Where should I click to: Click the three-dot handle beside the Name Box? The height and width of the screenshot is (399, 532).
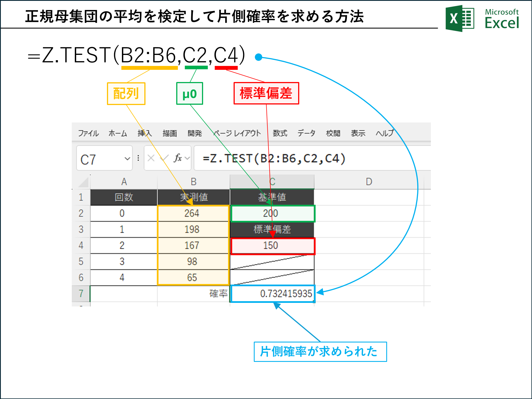[x=138, y=158]
